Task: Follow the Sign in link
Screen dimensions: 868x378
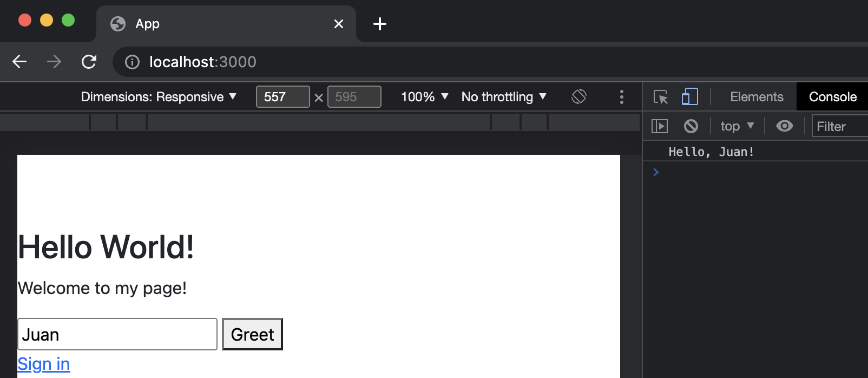Action: (x=44, y=364)
